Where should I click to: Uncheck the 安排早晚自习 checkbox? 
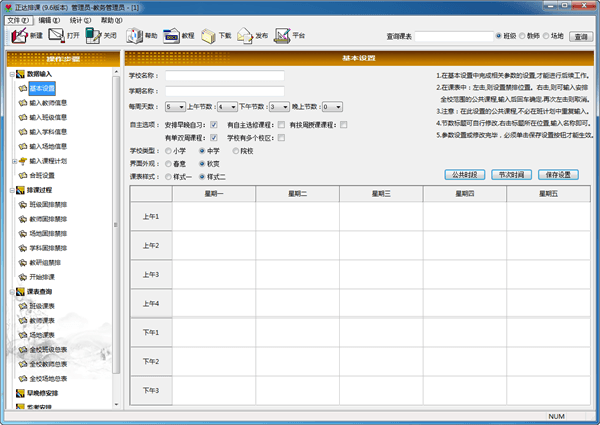[x=214, y=125]
